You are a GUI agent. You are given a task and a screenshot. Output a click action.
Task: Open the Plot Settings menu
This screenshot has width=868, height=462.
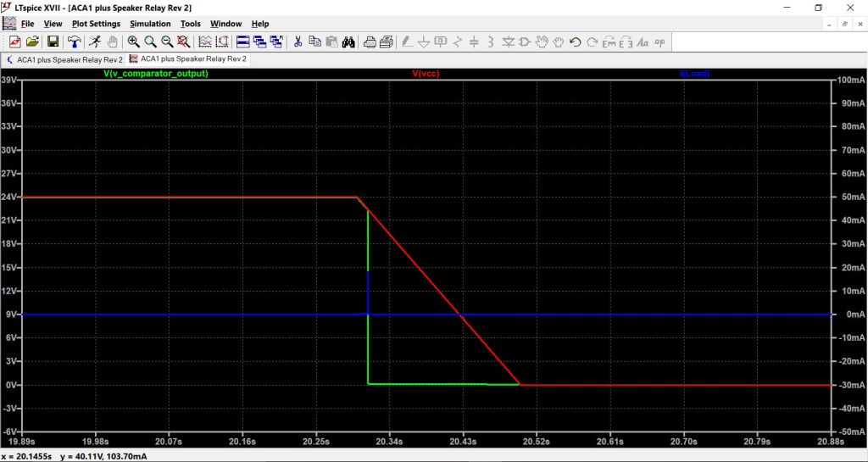click(x=97, y=24)
